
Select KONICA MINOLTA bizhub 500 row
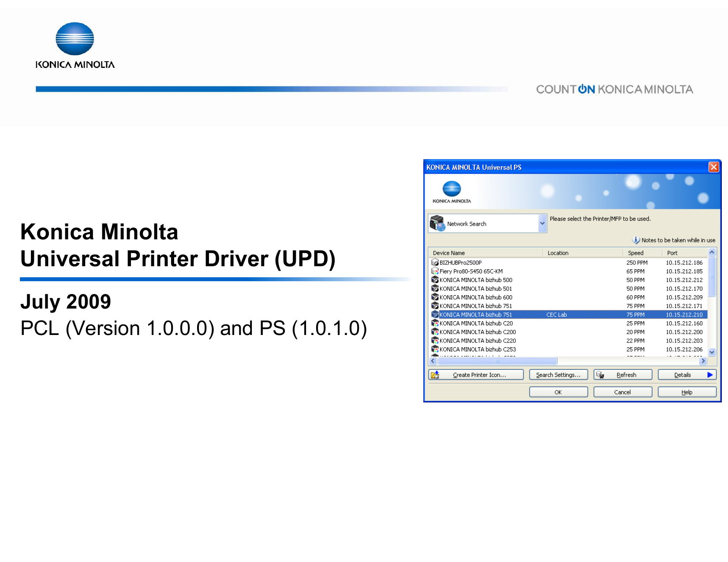pos(568,280)
